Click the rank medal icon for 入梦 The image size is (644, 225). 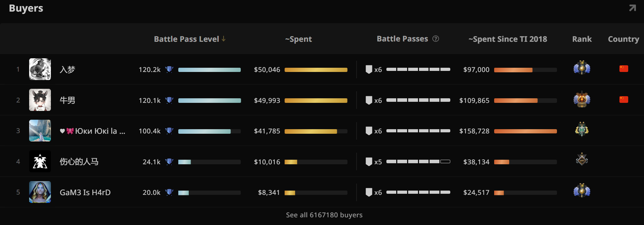pyautogui.click(x=582, y=68)
